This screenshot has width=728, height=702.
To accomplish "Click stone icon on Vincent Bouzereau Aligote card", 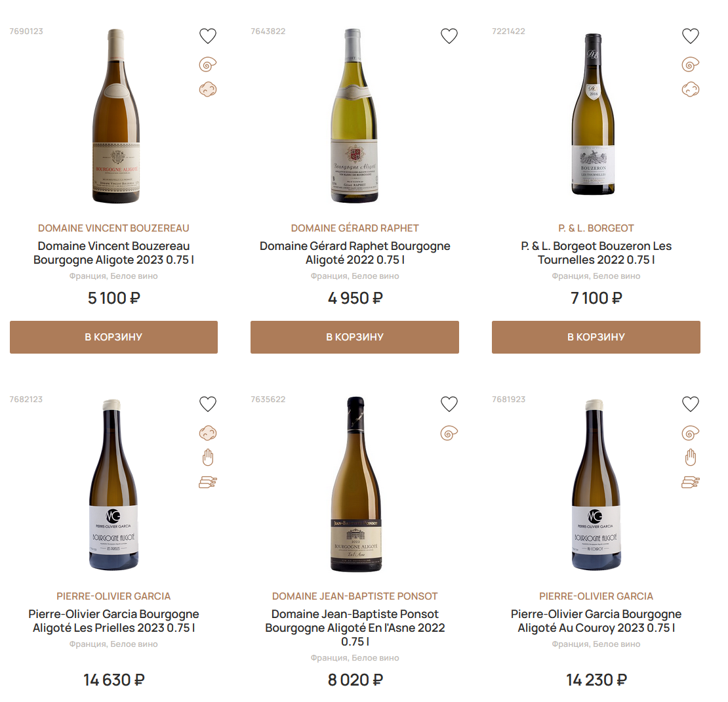I will pyautogui.click(x=208, y=89).
